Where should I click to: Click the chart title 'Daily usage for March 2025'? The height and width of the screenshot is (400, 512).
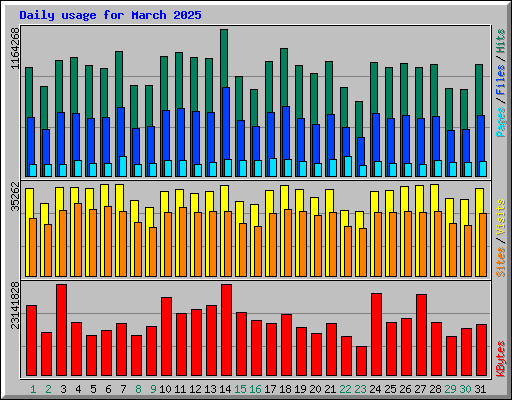[x=110, y=15]
